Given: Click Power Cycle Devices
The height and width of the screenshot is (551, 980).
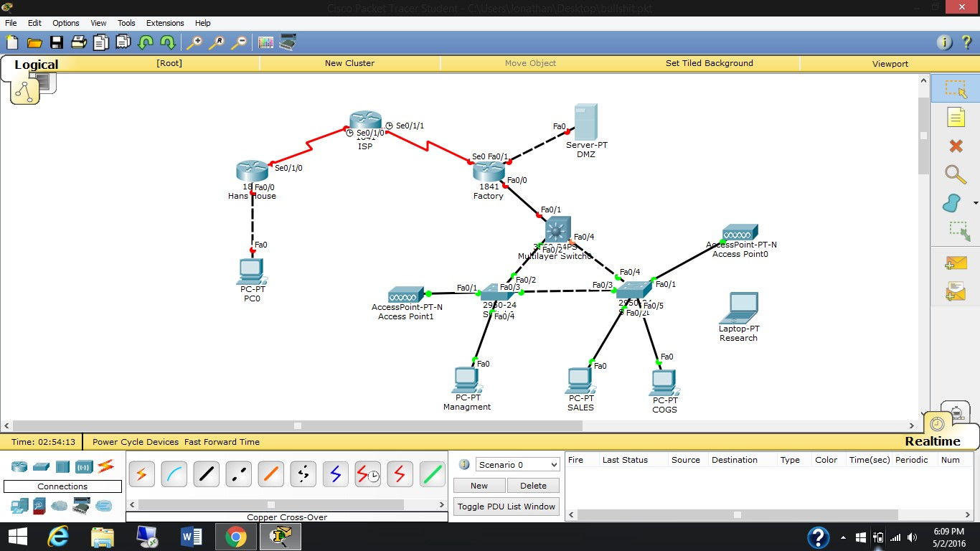Looking at the screenshot, I should click(x=136, y=442).
